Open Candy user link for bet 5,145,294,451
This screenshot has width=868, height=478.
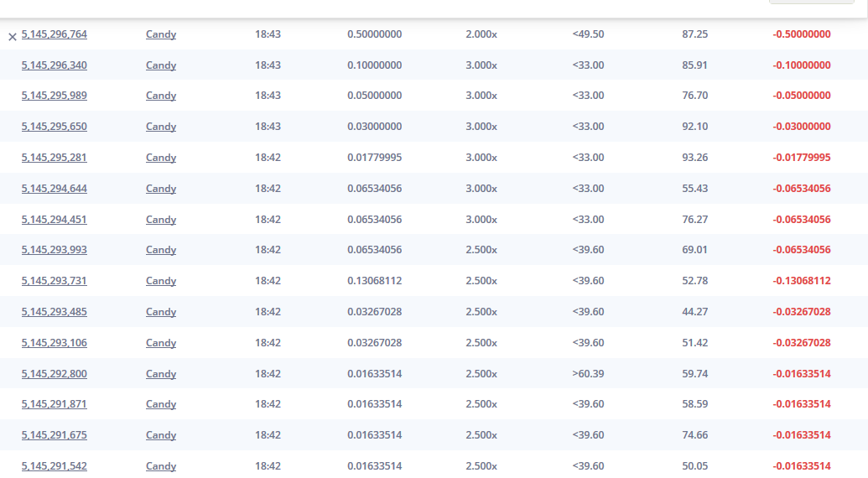pyautogui.click(x=161, y=220)
